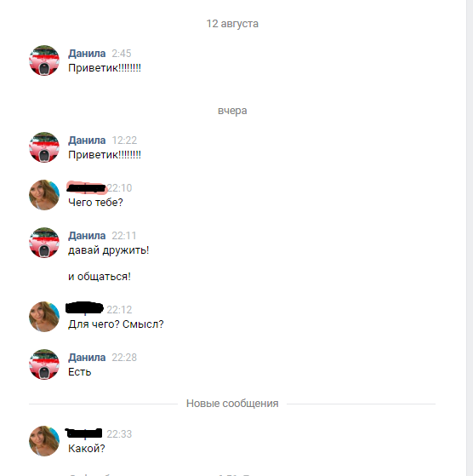The image size is (473, 476).
Task: Click girl's avatar next to Чего тебе?
Action: point(44,195)
